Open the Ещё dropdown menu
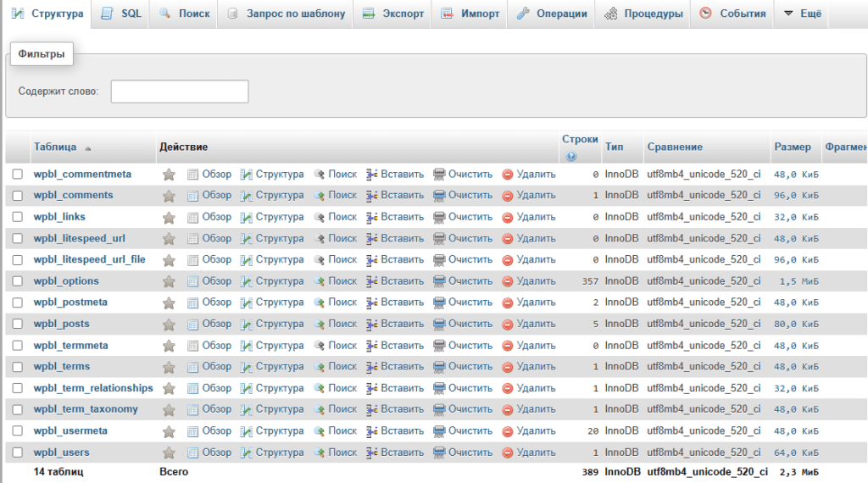Viewport: 868px width, 483px height. coord(802,14)
